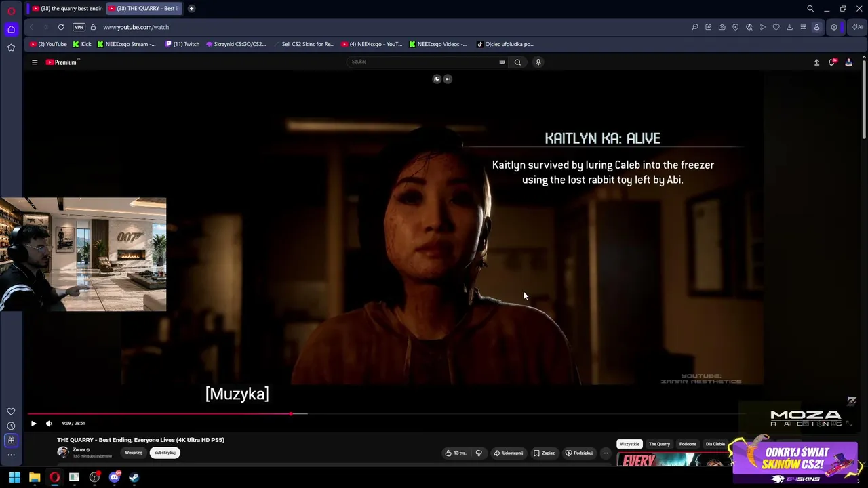The width and height of the screenshot is (868, 488).
Task: Play the paused video
Action: (x=33, y=424)
